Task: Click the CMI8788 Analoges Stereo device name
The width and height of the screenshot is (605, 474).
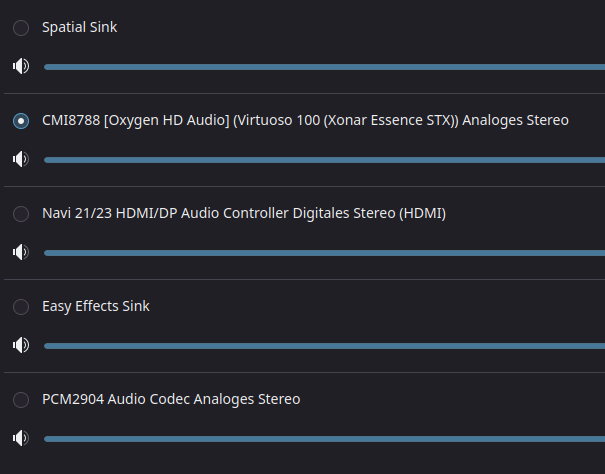Action: pyautogui.click(x=305, y=120)
